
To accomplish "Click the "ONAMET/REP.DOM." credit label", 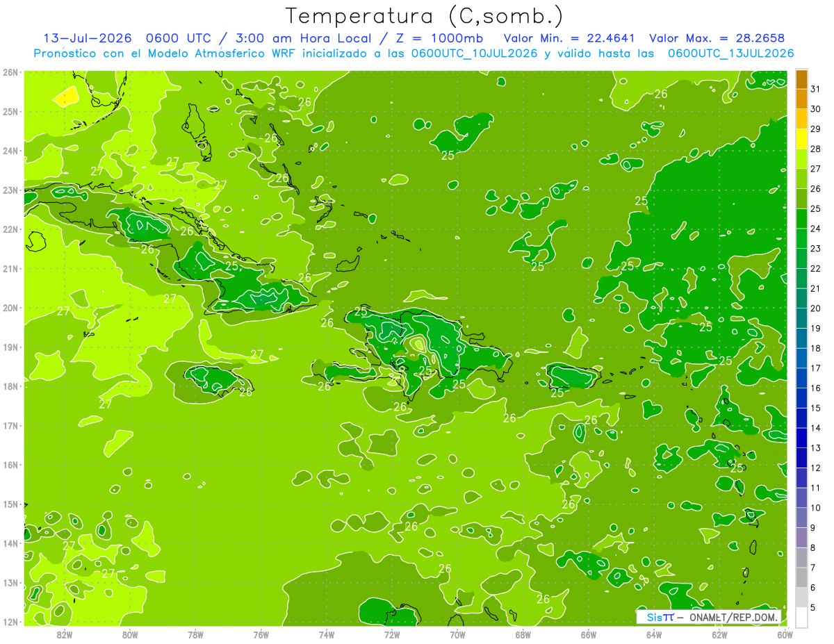I will (734, 617).
